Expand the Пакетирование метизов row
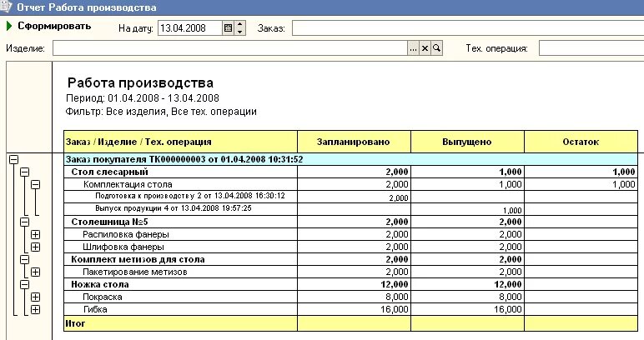Image resolution: width=644 pixels, height=340 pixels. [36, 272]
